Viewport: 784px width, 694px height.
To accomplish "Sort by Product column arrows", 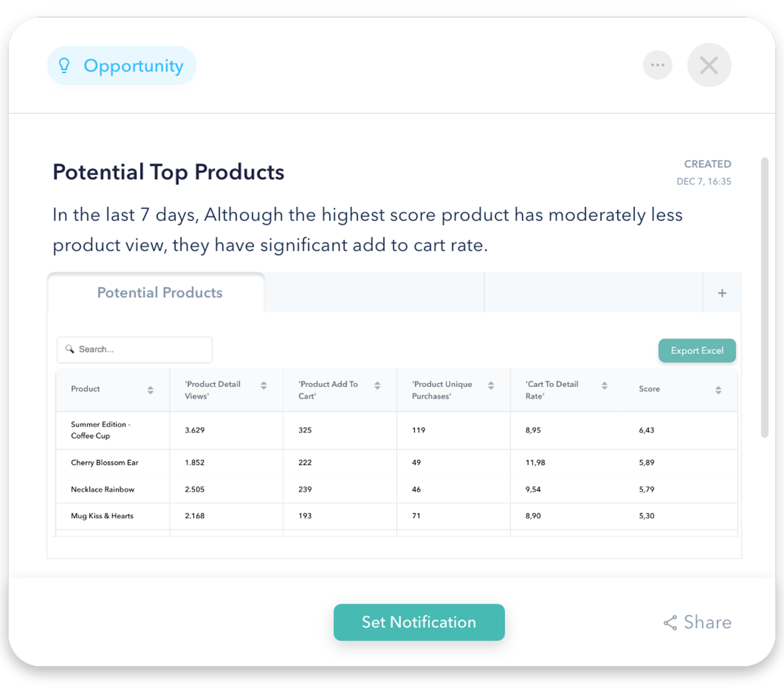I will coord(150,389).
